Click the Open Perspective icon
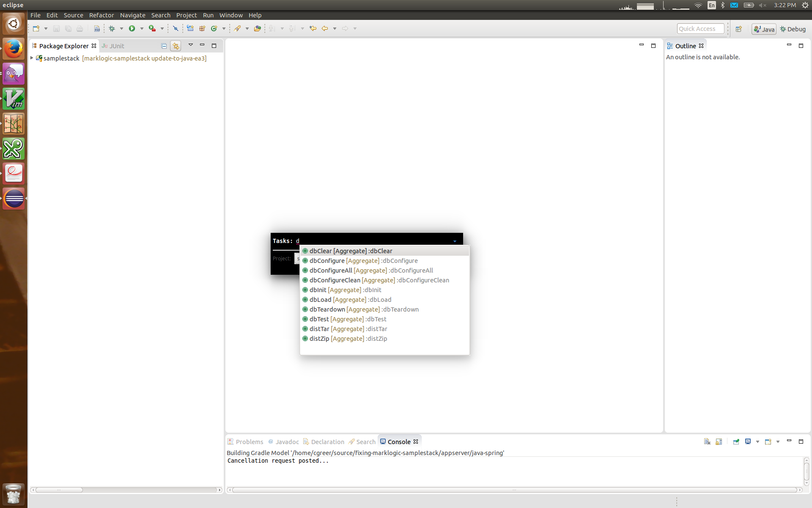This screenshot has height=508, width=812. tap(738, 29)
